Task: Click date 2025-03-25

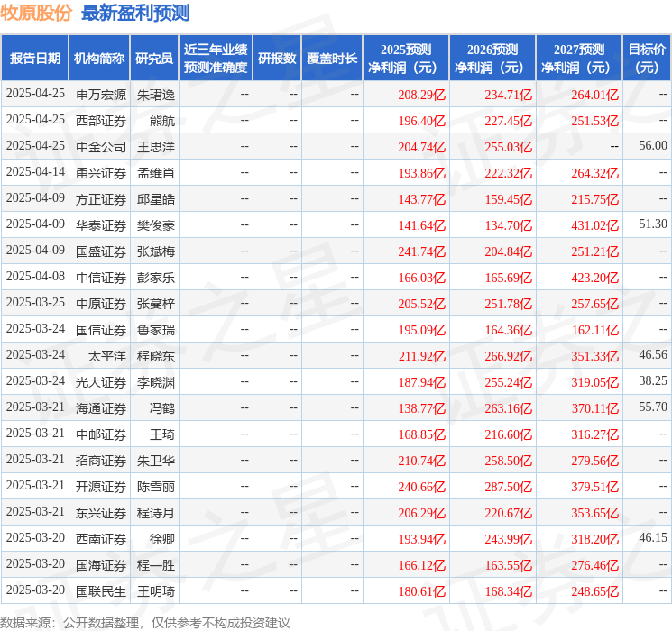Action: coord(35,303)
